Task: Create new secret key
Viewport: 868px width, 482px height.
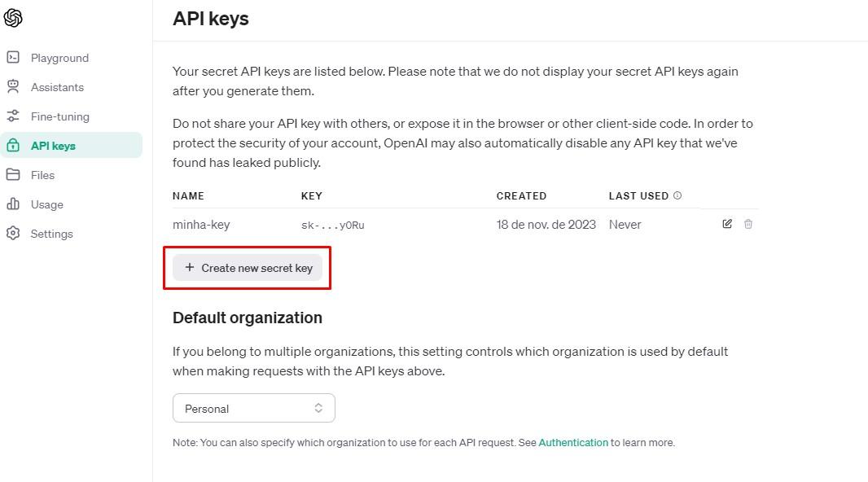Action: pos(248,268)
